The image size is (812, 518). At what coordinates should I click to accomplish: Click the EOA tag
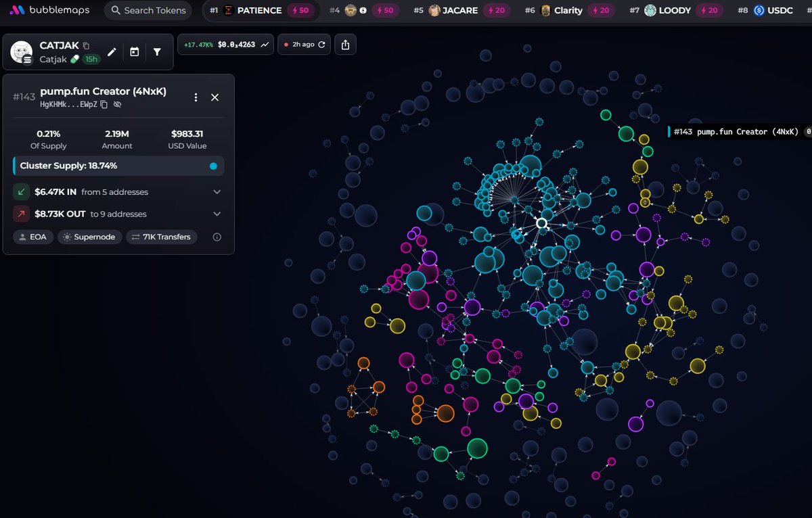32,237
